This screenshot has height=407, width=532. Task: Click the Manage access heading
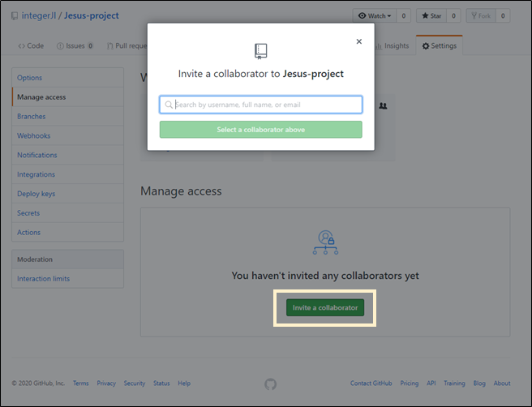181,191
